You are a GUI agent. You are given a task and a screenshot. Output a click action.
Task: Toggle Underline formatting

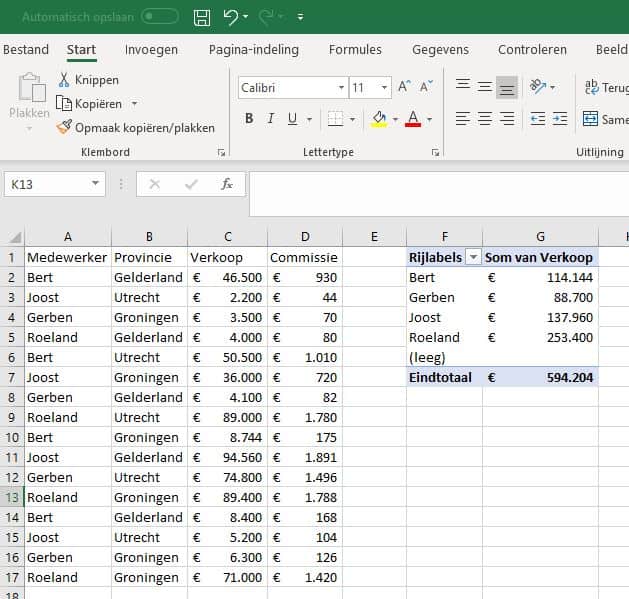pos(292,119)
